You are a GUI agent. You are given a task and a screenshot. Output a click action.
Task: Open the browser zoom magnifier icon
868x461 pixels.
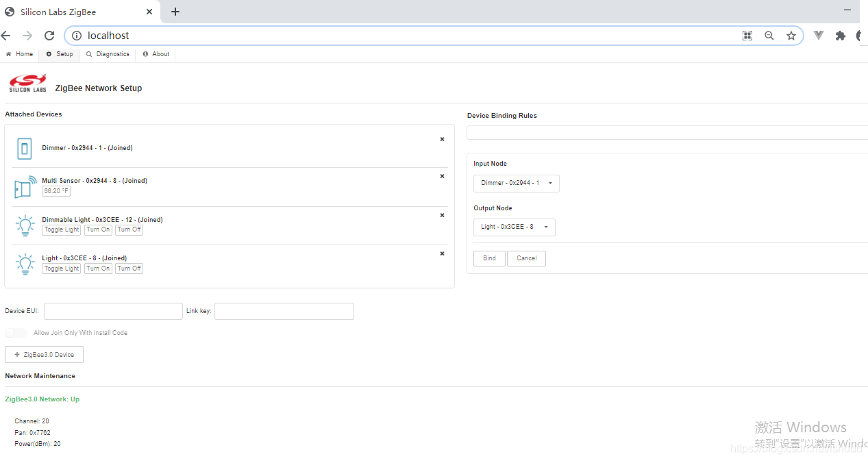tap(769, 36)
